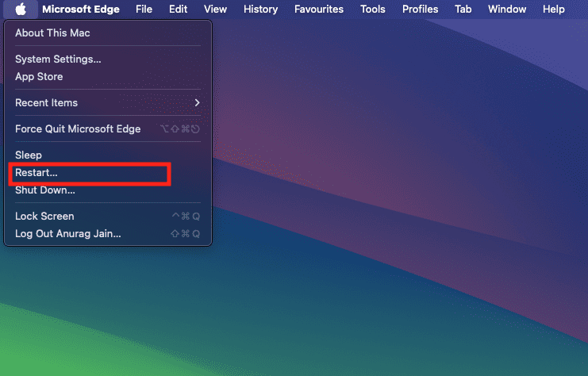The image size is (588, 376).
Task: Launch App Store from the Apple menu
Action: (108, 76)
